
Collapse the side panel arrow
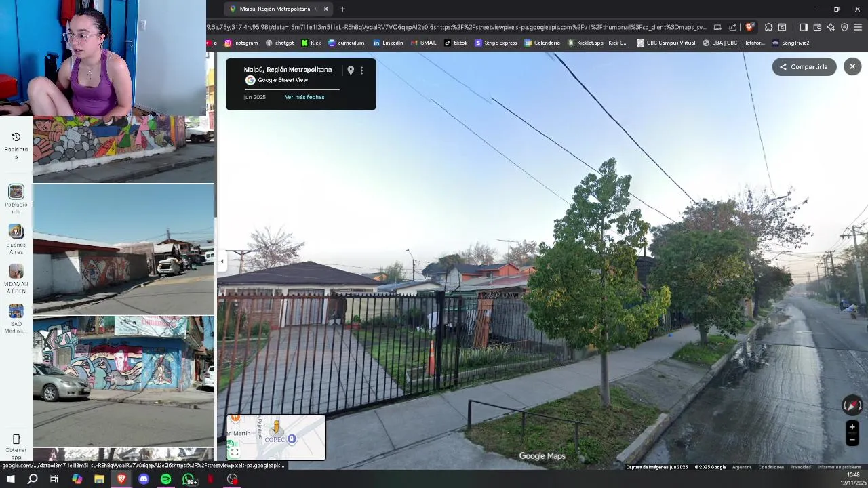tap(222, 261)
